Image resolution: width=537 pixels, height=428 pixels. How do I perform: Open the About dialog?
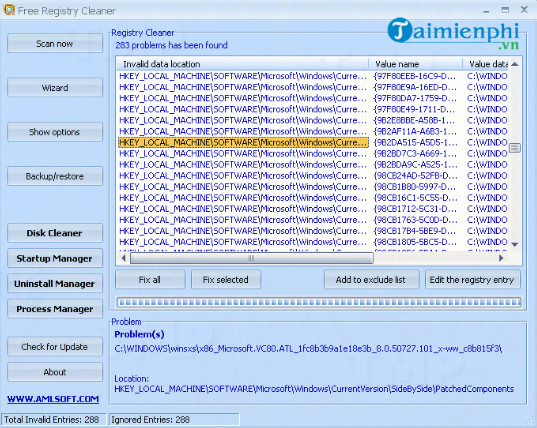coord(55,372)
